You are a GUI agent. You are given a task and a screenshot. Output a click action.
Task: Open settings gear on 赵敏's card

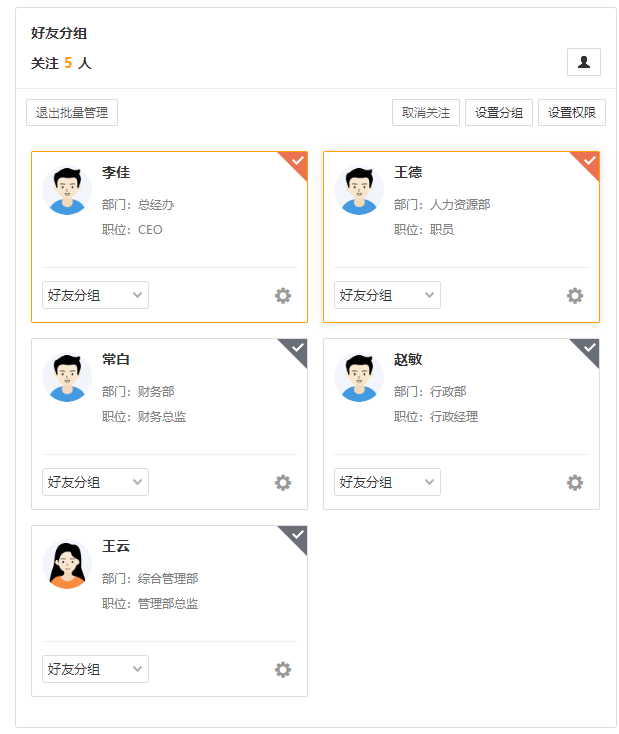[575, 483]
